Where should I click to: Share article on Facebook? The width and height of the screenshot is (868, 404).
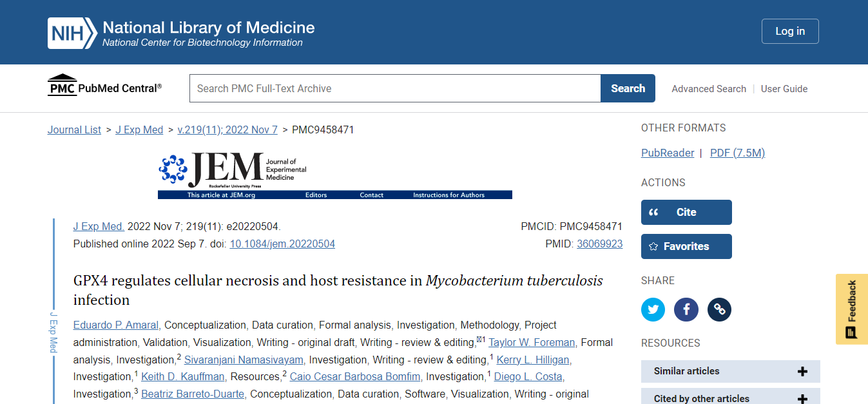point(686,310)
